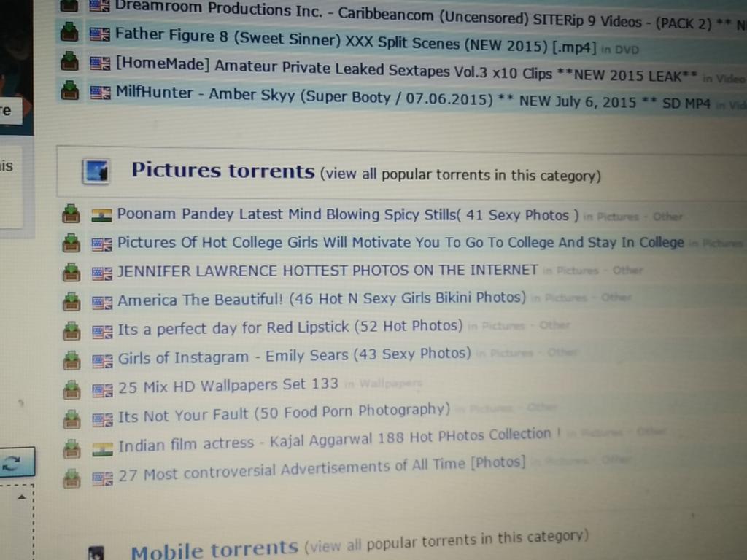Viewport: 747px width, 560px height.
Task: Open 25 Mix HD Wallpapers Set 133
Action: coord(228,385)
